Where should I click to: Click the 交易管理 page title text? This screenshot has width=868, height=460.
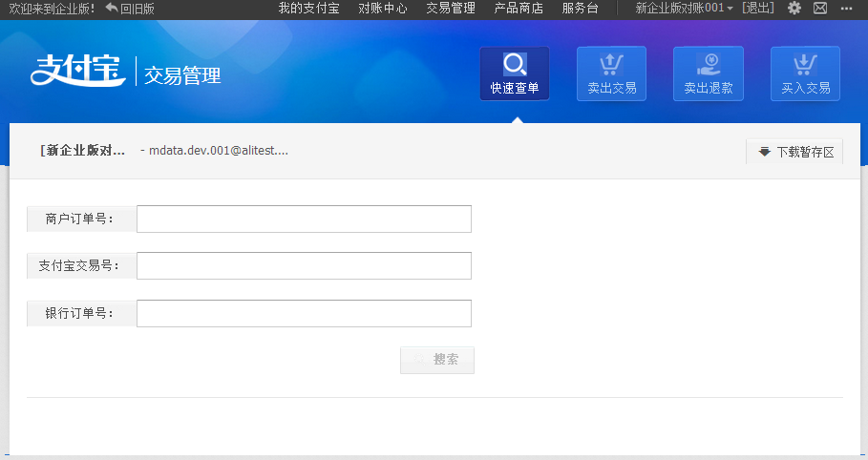[182, 75]
